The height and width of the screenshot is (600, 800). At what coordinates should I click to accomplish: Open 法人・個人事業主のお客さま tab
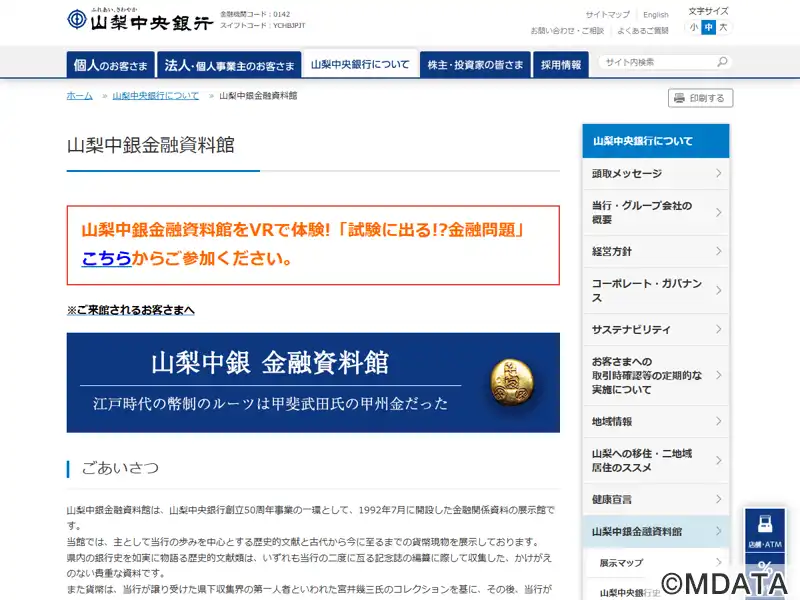coord(229,65)
